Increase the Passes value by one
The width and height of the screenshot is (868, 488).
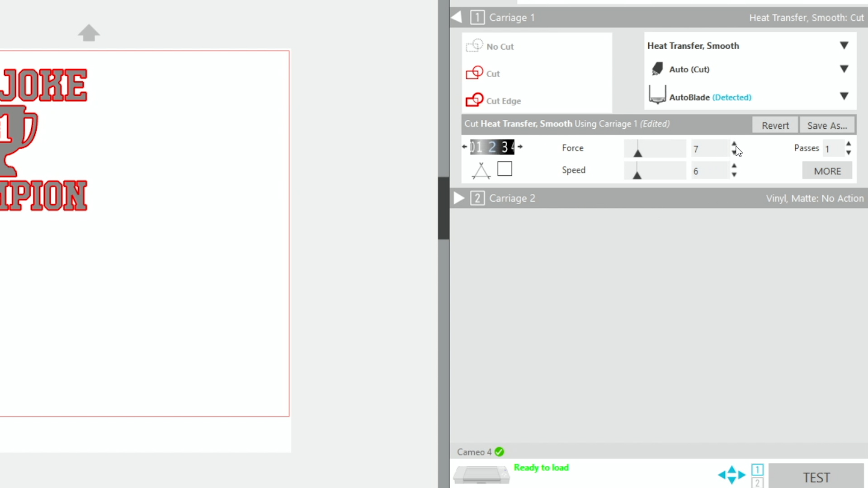[849, 144]
